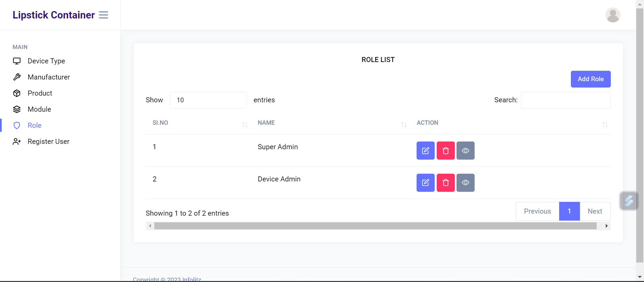Sort table by SI.NO column
644x282 pixels.
click(200, 123)
